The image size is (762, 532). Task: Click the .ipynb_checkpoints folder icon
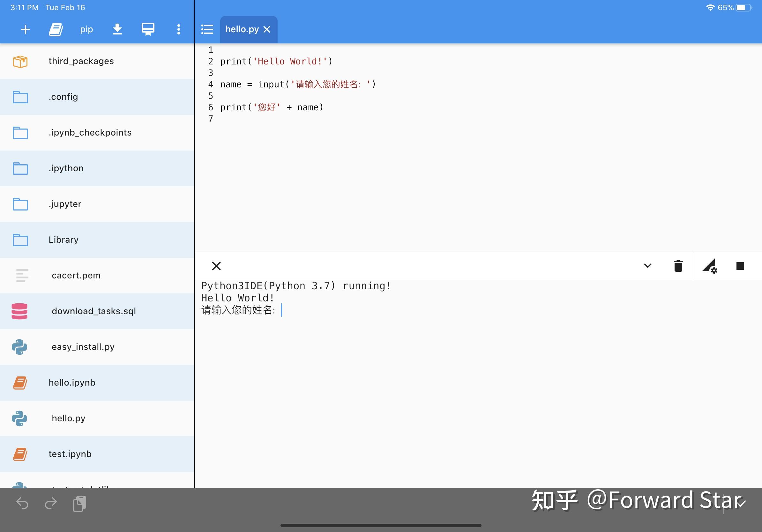[20, 133]
